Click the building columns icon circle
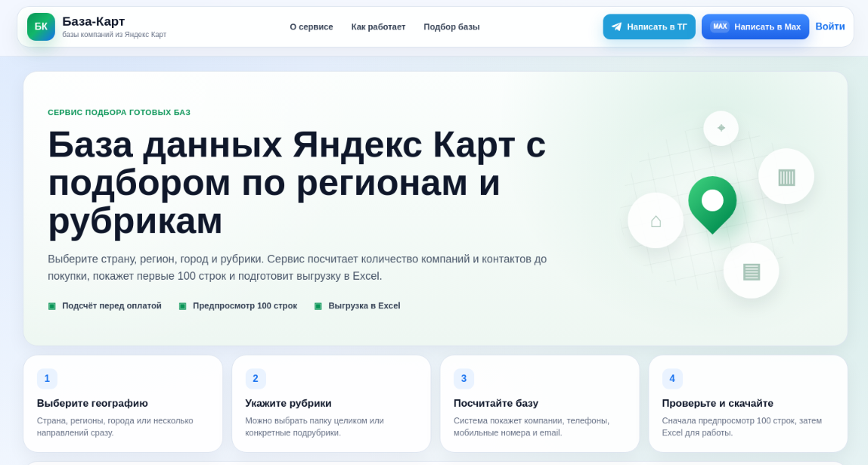 (x=786, y=177)
